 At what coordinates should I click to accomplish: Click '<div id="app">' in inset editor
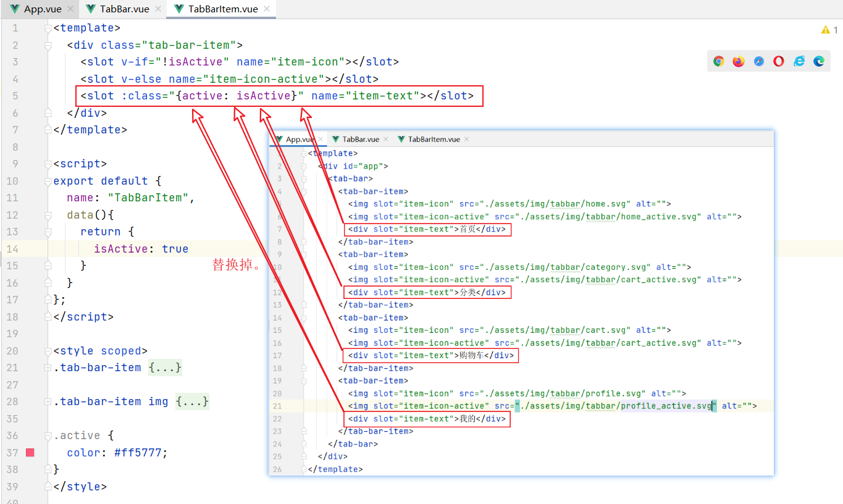click(353, 166)
